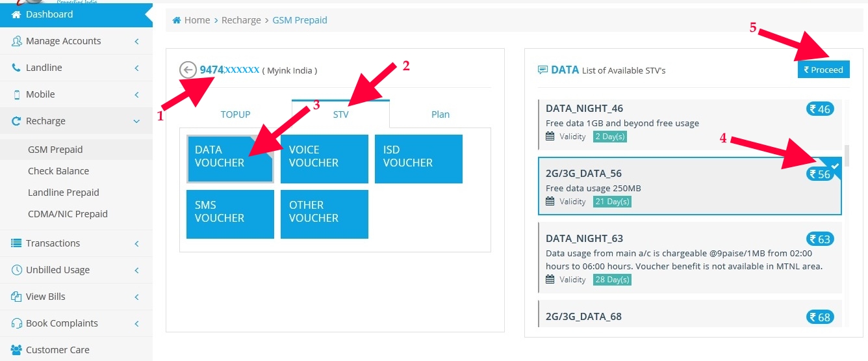Click the Transactions list icon
Image resolution: width=868 pixels, height=361 pixels.
click(x=17, y=243)
